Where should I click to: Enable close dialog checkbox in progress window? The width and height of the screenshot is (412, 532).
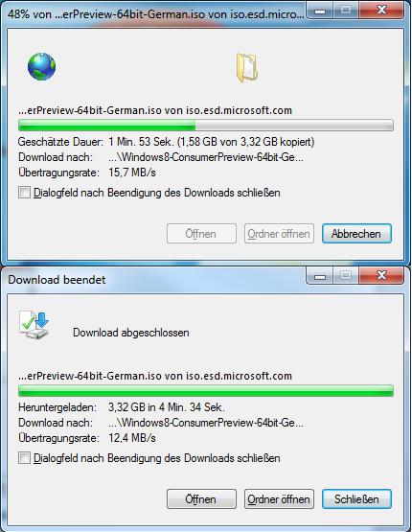[x=24, y=193]
